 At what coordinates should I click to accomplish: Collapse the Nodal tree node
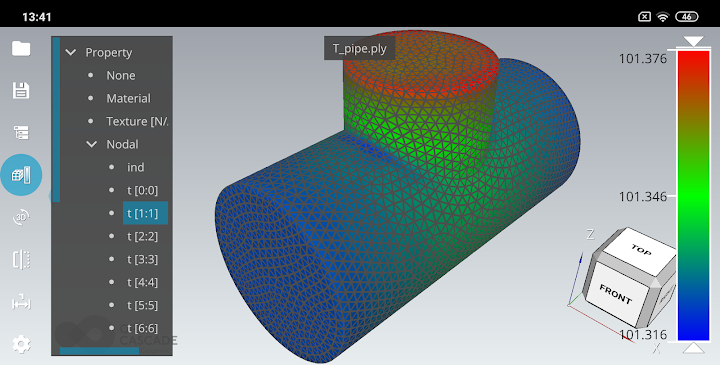[x=92, y=144]
